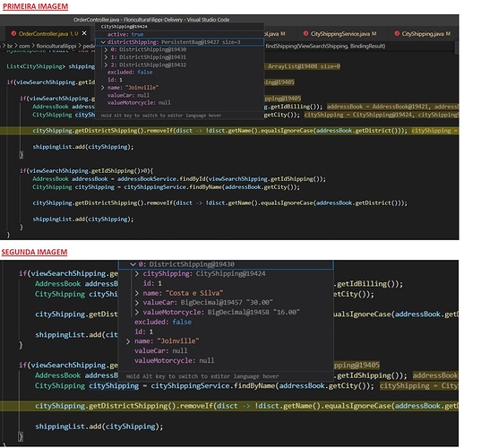The image size is (490, 448).
Task: Expand valueCar BigDecimal "30.00" node
Action: point(137,303)
